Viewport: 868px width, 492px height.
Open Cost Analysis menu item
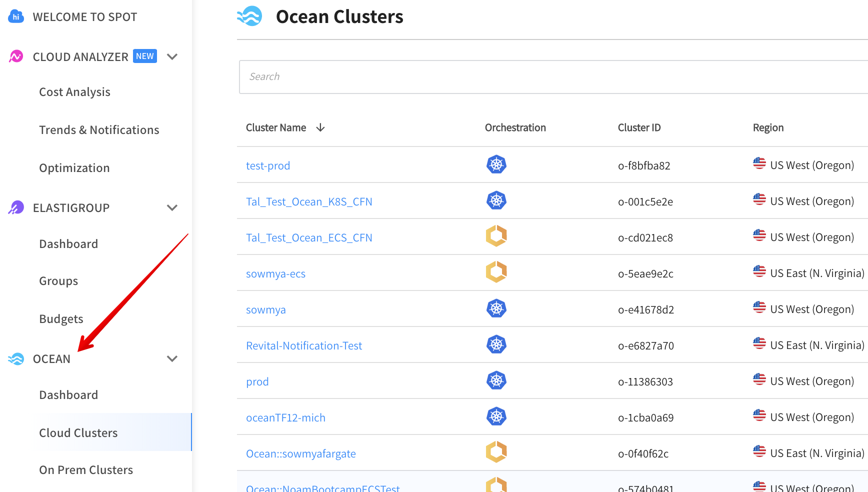coord(74,92)
